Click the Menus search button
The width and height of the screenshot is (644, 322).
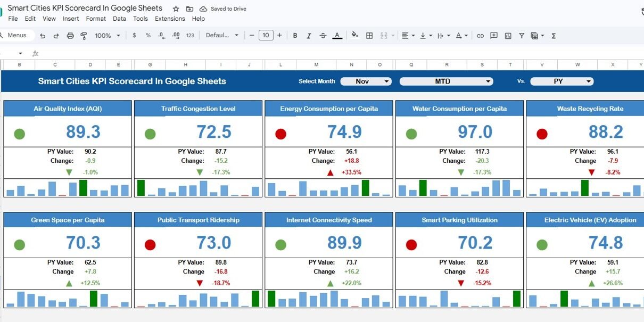pos(15,35)
